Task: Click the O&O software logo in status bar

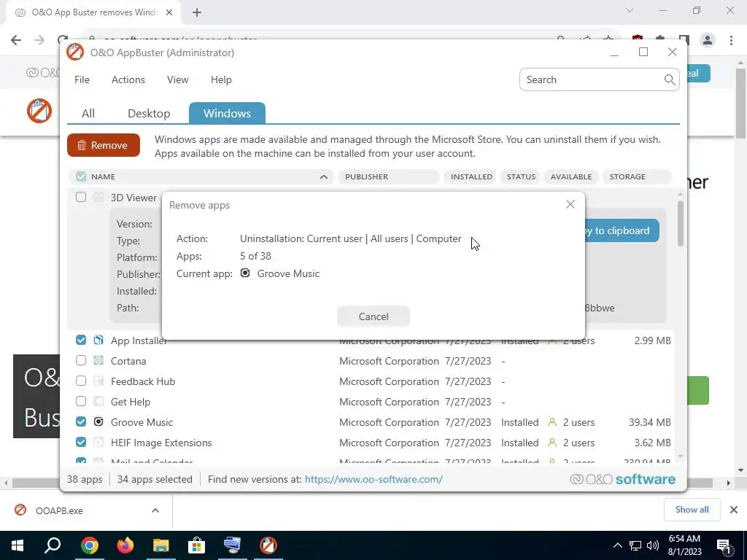Action: (623, 480)
